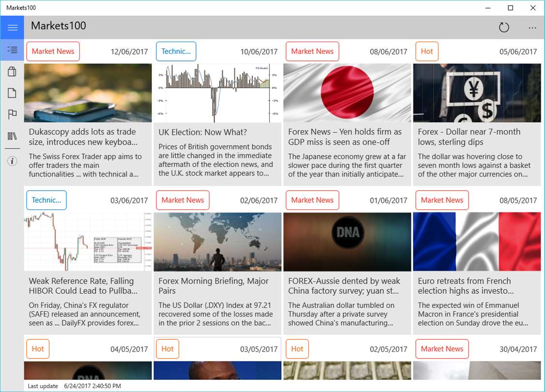Open headline 'Forex Morning Briefing, Major Pairs'
The width and height of the screenshot is (545, 392).
click(213, 286)
